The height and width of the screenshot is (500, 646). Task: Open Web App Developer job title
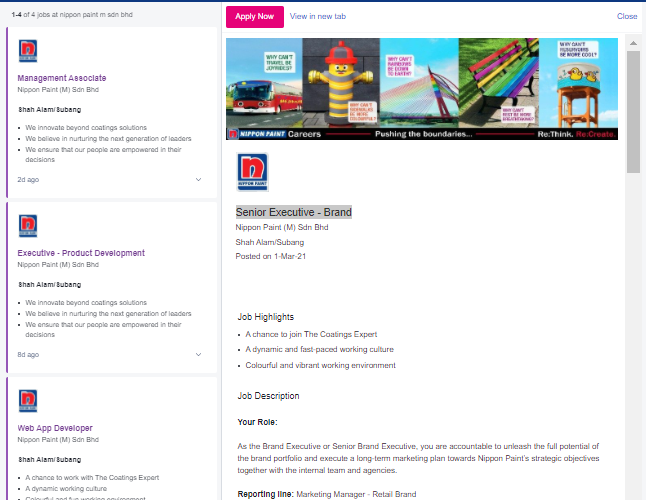(x=55, y=428)
